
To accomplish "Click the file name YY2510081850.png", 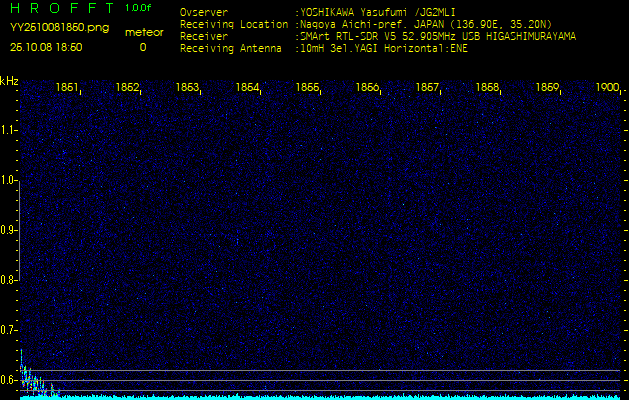I will click(x=59, y=28).
